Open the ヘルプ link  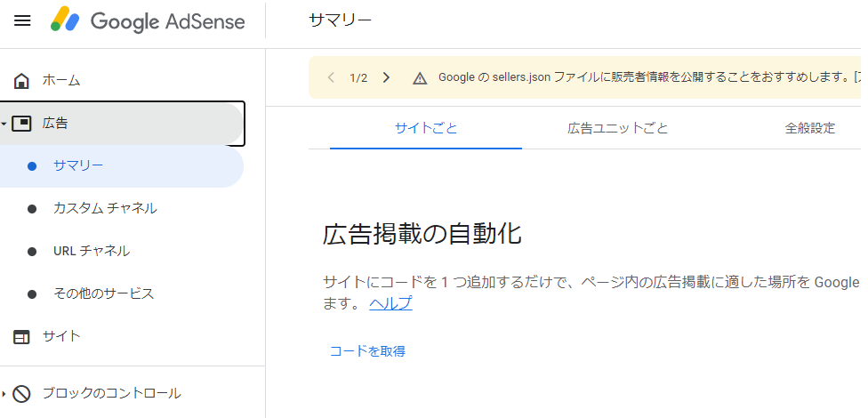(390, 304)
